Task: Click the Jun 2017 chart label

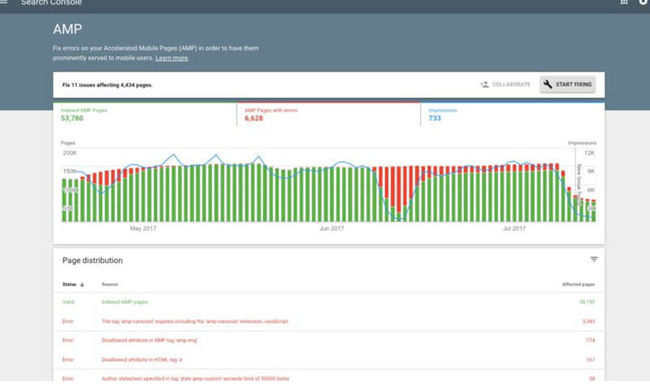Action: tap(332, 228)
